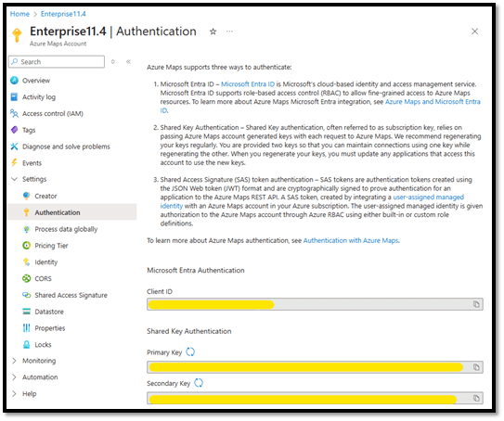Favorite this page with the star icon
This screenshot has width=504, height=421.
click(x=213, y=32)
